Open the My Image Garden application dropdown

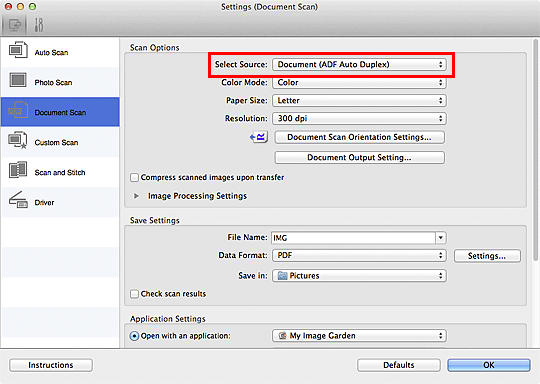click(x=359, y=335)
